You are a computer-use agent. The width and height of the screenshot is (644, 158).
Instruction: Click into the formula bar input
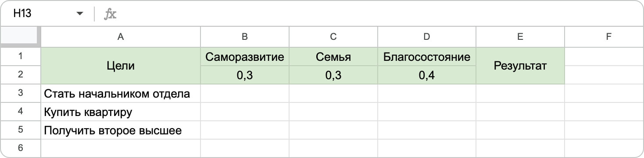click(377, 14)
